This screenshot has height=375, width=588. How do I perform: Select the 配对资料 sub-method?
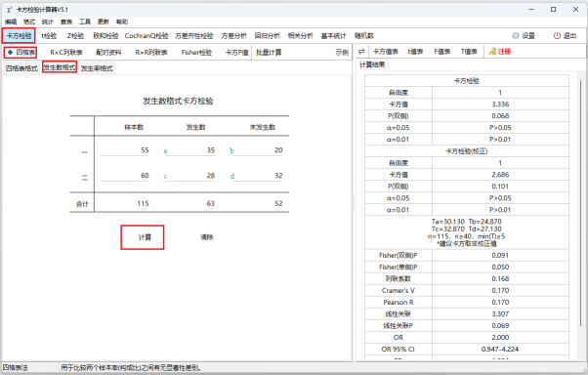coord(108,52)
